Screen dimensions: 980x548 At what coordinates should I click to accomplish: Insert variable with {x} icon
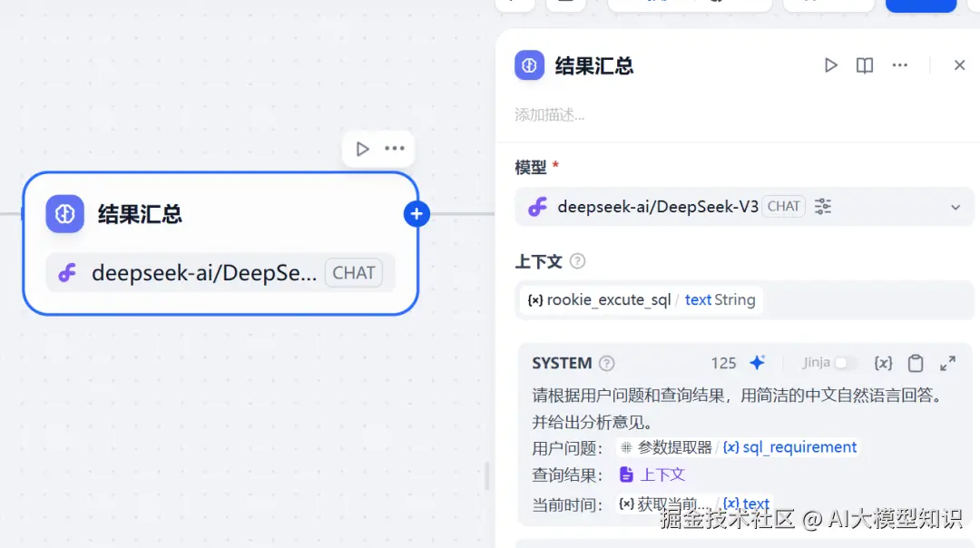(x=883, y=363)
